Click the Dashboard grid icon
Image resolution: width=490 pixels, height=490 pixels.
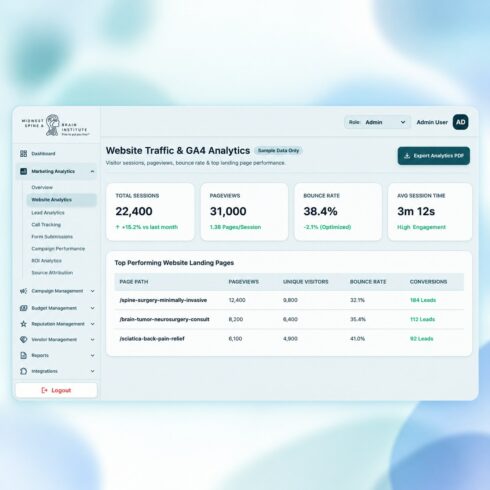pyautogui.click(x=23, y=154)
